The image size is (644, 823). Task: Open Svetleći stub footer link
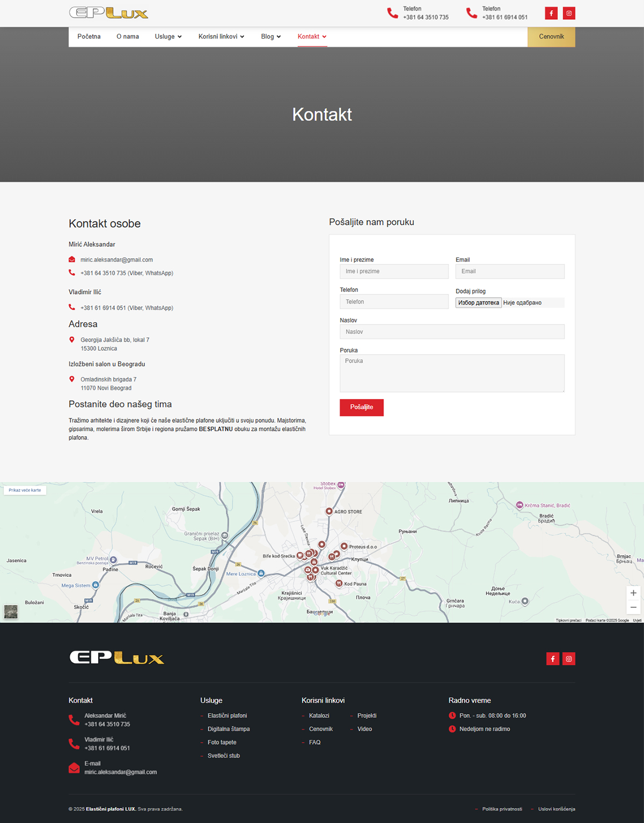(224, 755)
